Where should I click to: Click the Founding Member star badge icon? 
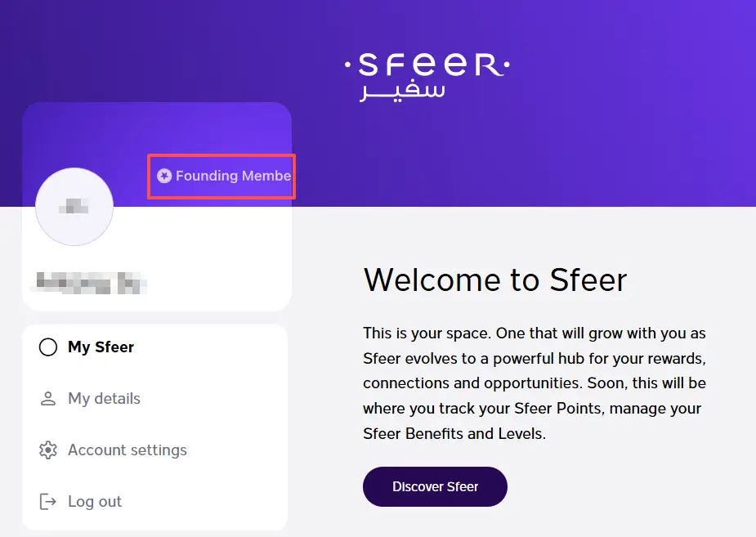164,176
